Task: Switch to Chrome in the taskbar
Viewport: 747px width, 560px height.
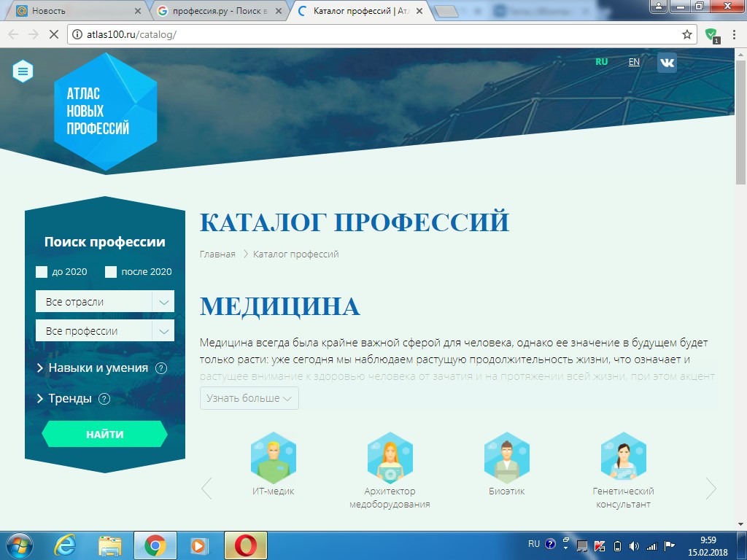Action: [x=155, y=545]
